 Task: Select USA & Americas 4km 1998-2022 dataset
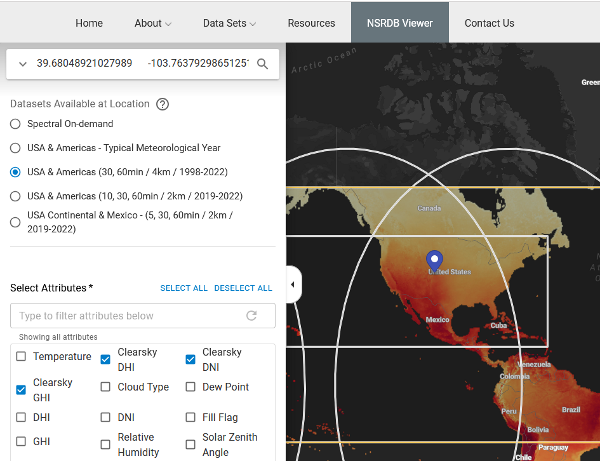pyautogui.click(x=15, y=172)
